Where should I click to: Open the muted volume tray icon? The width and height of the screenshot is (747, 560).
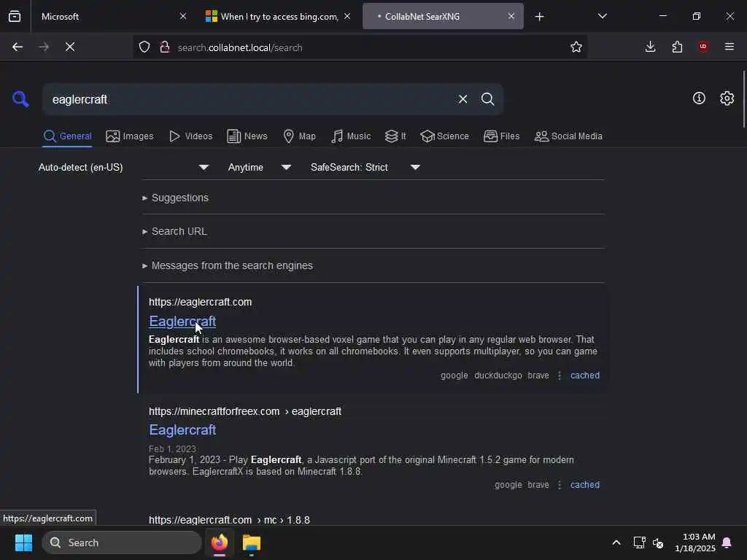point(659,542)
